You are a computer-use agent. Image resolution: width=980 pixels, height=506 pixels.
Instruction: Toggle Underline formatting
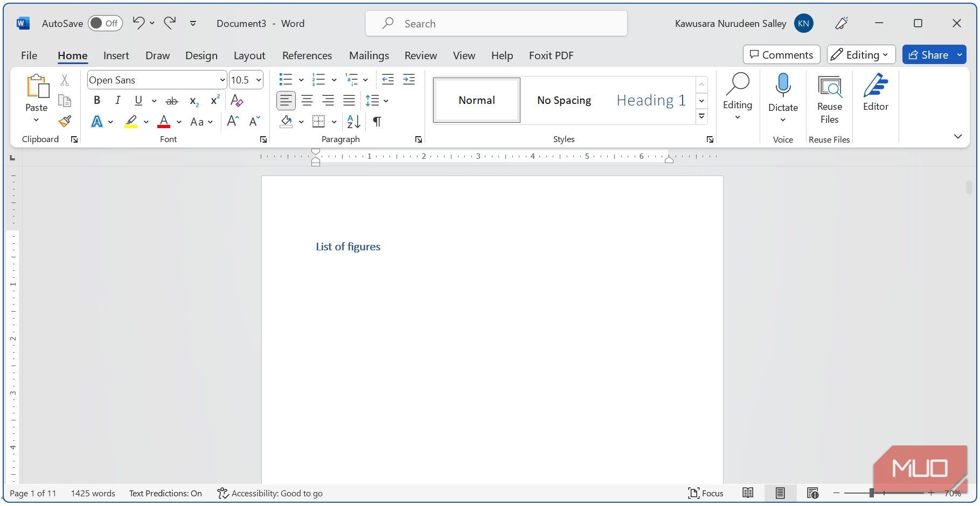tap(138, 100)
